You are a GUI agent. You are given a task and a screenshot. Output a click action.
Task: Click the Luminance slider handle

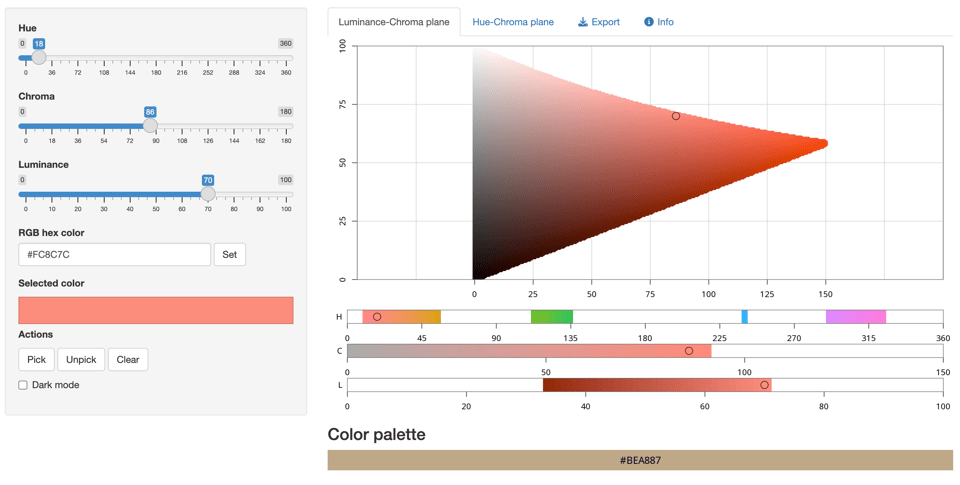[208, 194]
